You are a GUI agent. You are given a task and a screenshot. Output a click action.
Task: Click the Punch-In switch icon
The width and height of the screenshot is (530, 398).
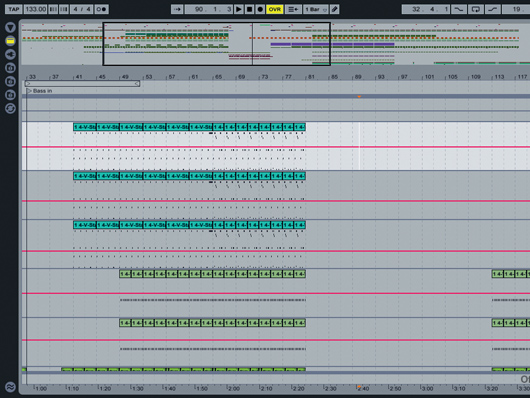(458, 9)
